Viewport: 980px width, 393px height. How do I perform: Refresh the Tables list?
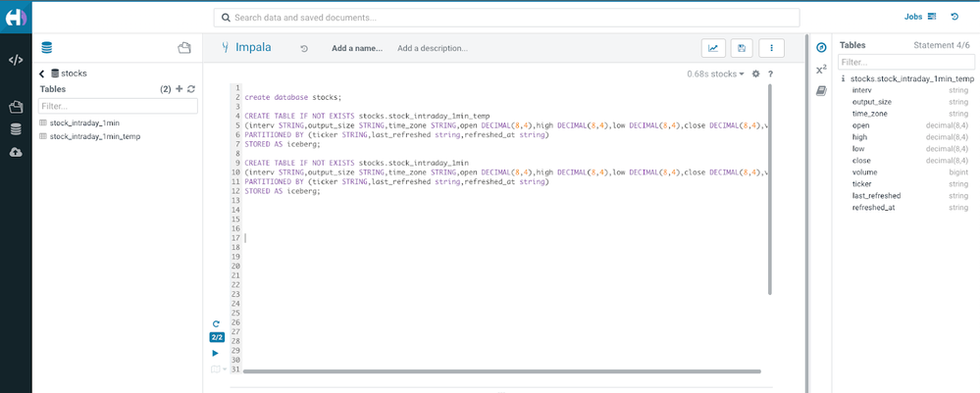pos(191,89)
